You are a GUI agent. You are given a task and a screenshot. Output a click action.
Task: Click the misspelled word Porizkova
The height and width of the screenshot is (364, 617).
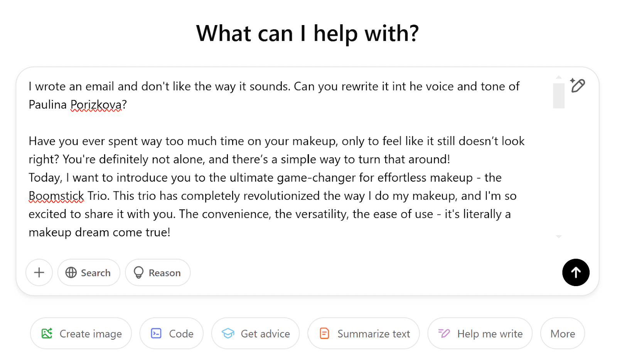96,105
